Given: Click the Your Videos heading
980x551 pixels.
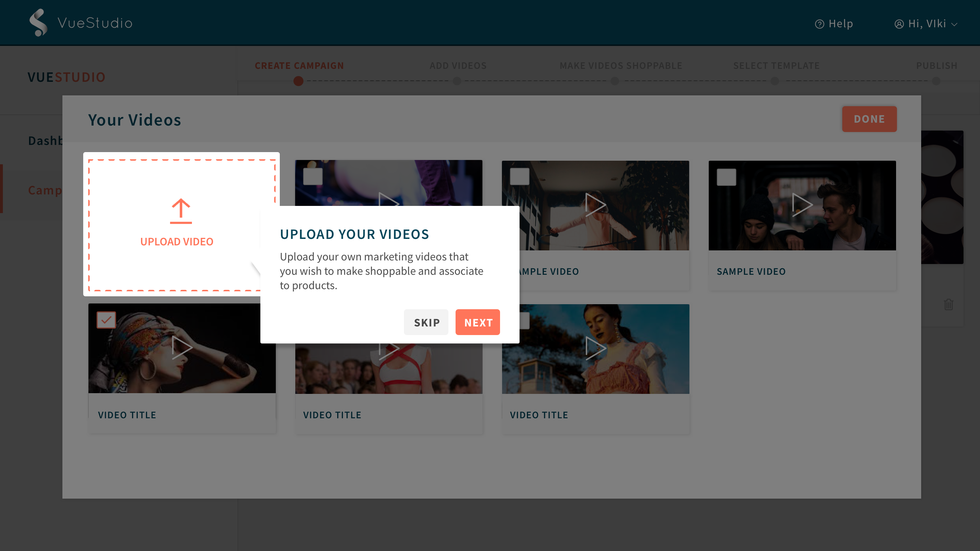Looking at the screenshot, I should 135,120.
